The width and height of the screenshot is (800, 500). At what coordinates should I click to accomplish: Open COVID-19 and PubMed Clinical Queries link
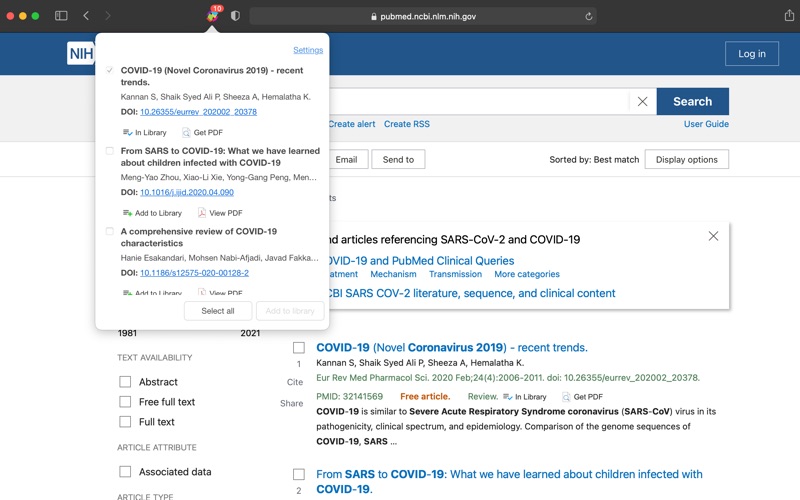[x=420, y=261]
